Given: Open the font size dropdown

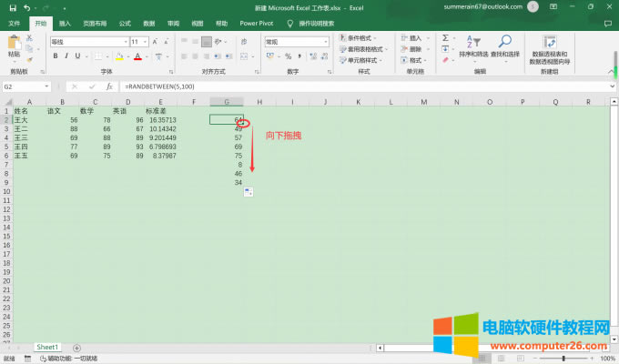Looking at the screenshot, I should pyautogui.click(x=146, y=42).
